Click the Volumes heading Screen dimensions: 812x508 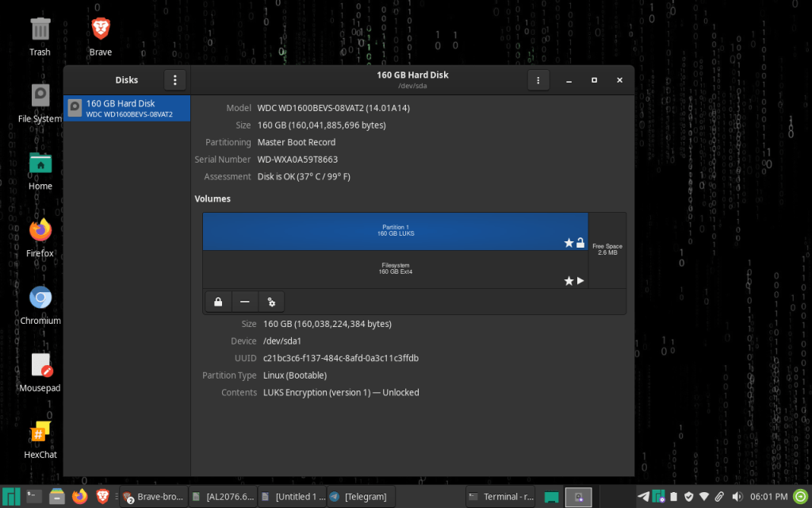pos(213,198)
